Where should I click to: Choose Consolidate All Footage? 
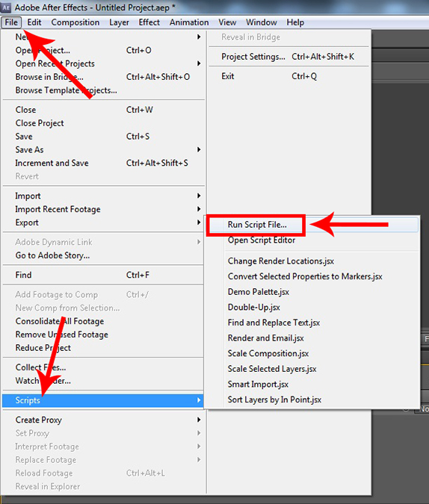pyautogui.click(x=103, y=321)
